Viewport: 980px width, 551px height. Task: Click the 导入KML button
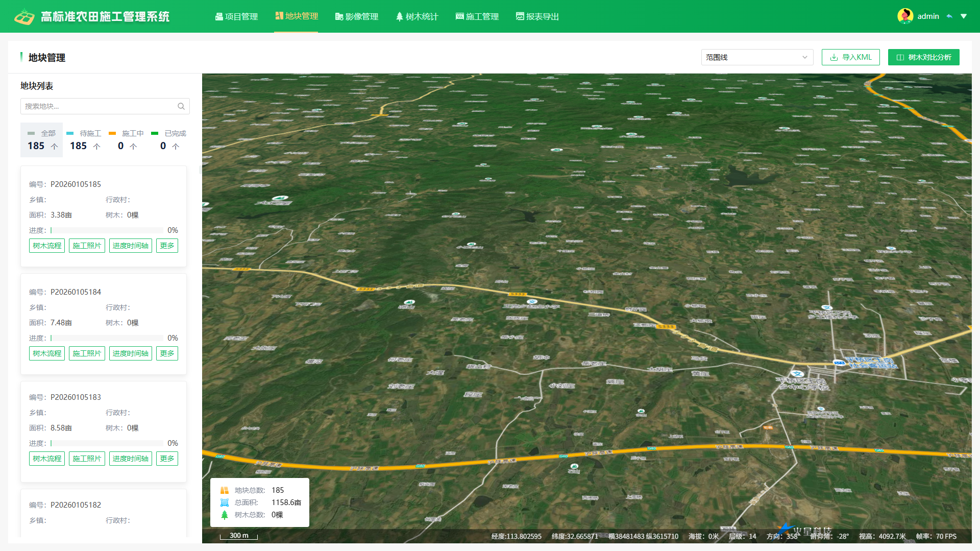pyautogui.click(x=851, y=57)
